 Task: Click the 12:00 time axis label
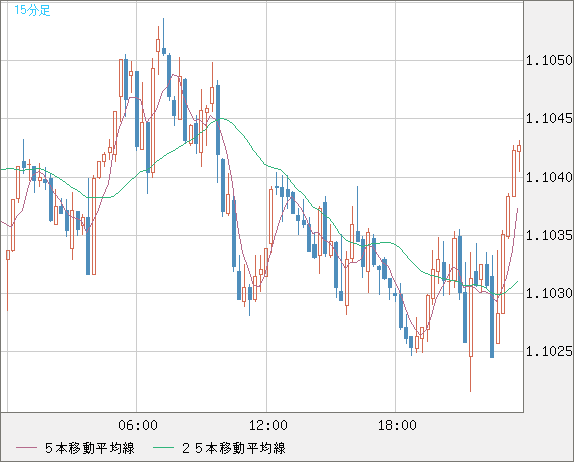coord(268,425)
